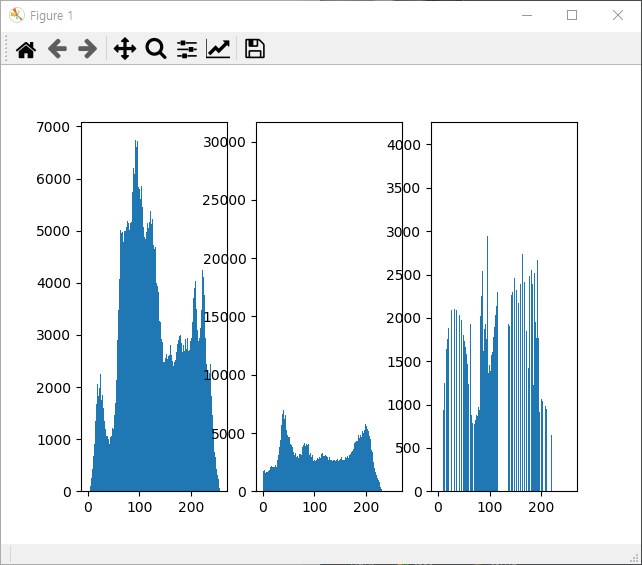Click the middle histogram plot area
642x565 pixels.
(x=329, y=307)
